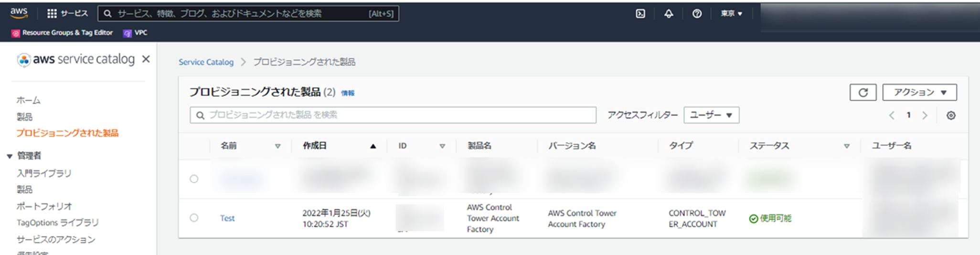980x255 pixels.
Task: Open the CloudShell terminal icon
Action: [640, 13]
